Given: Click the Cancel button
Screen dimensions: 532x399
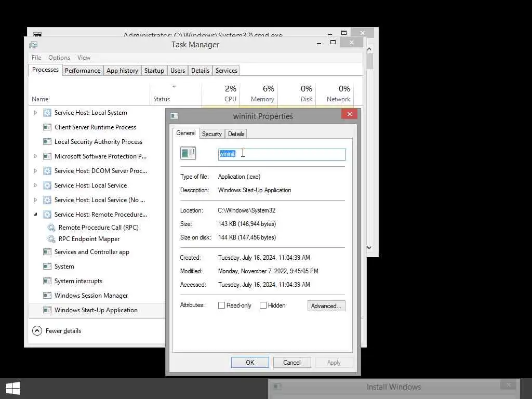Looking at the screenshot, I should click(292, 362).
